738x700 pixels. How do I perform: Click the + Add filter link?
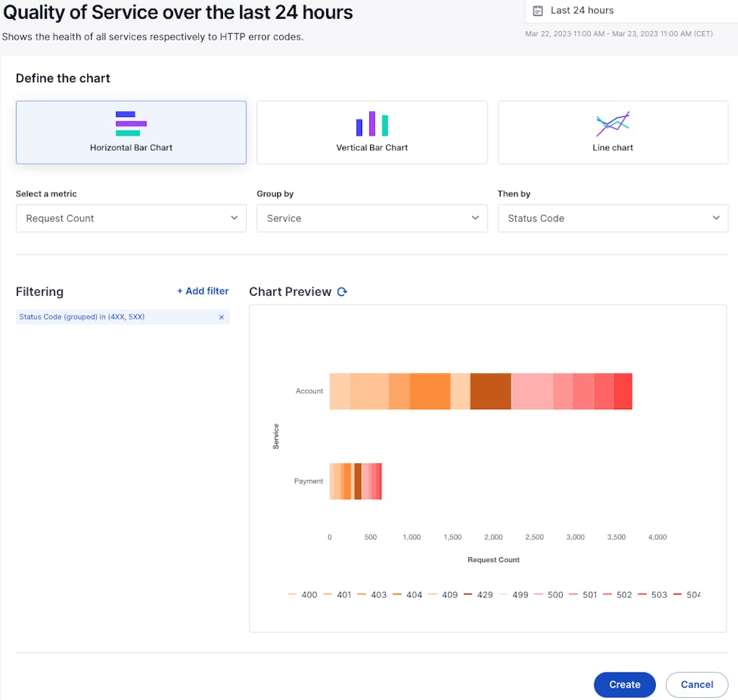tap(203, 291)
